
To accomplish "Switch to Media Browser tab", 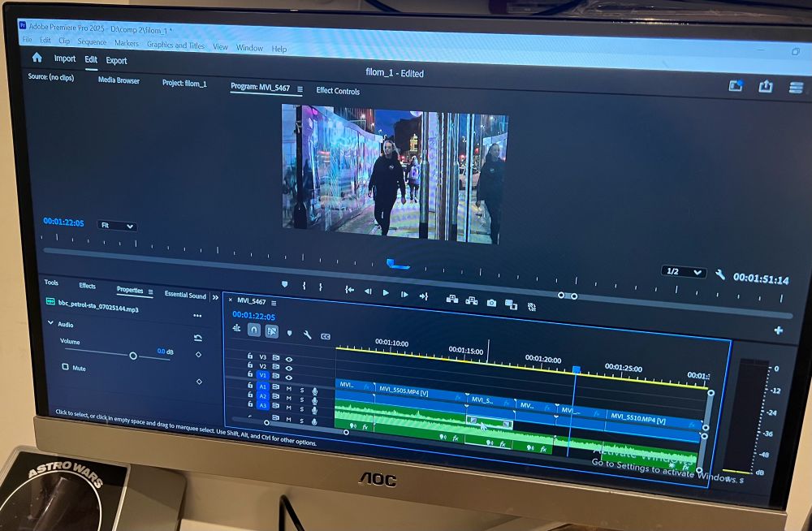I will point(119,80).
